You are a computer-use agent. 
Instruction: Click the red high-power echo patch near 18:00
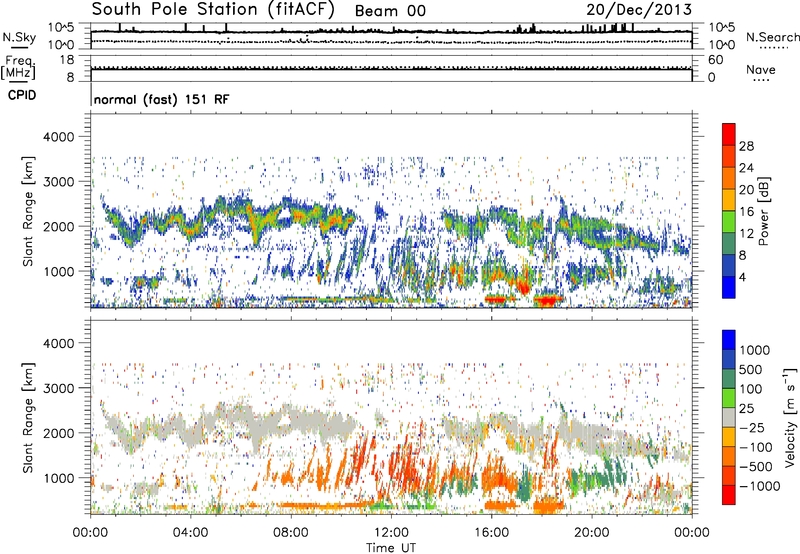click(x=548, y=299)
